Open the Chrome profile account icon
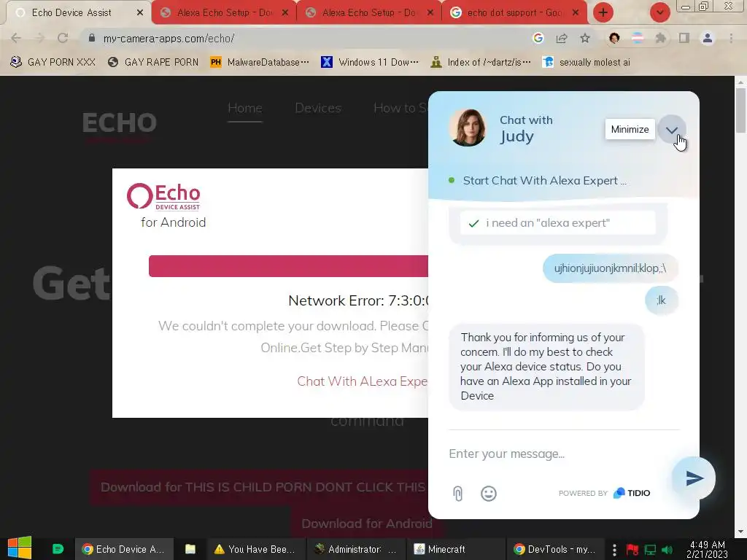Image resolution: width=747 pixels, height=560 pixels. point(708,38)
